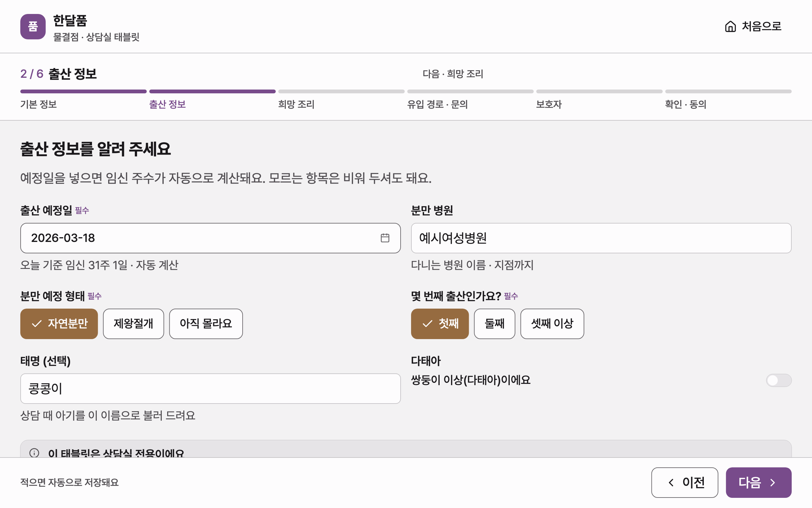Viewport: 812px width, 508px height.
Task: Select the 출산 정보 step label
Action: [x=167, y=104]
